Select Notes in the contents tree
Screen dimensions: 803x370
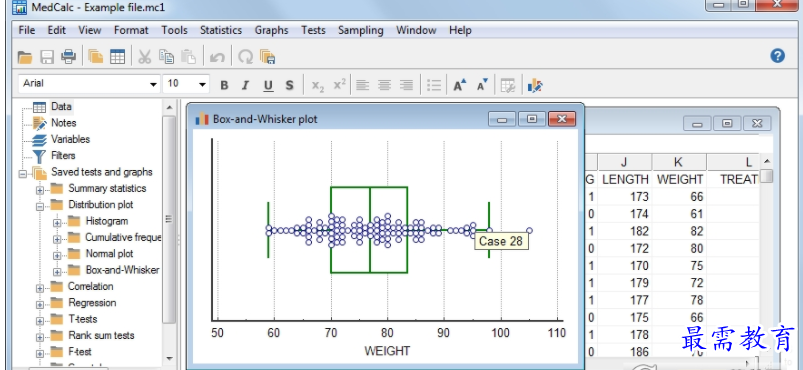(64, 123)
